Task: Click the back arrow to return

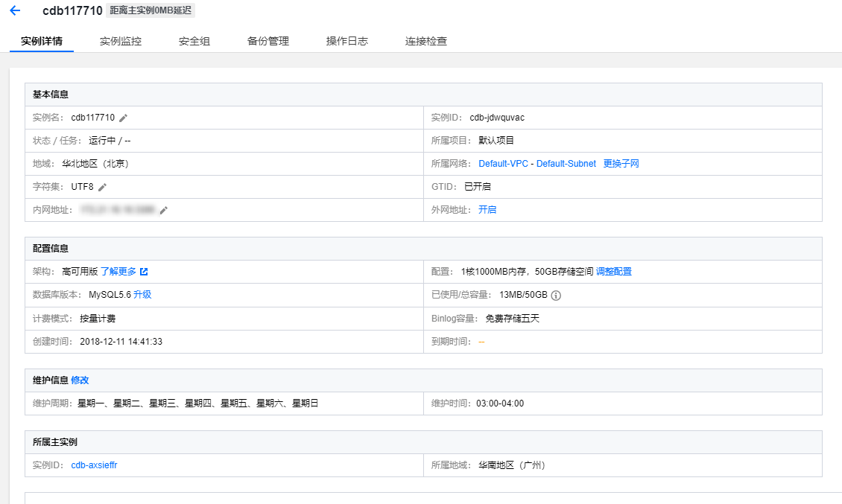Action: (16, 11)
